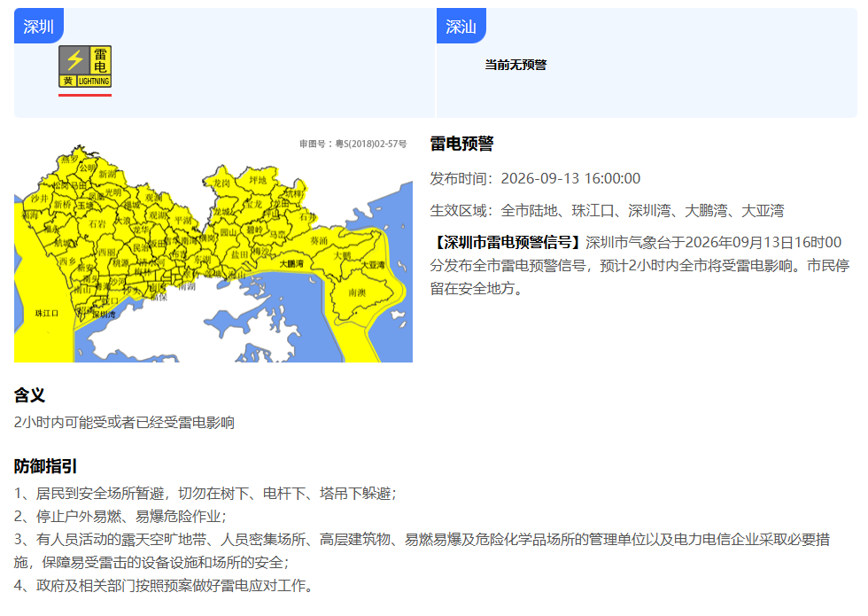Click the 龙华 district on the map
This screenshot has height=616, width=868.
pos(141,230)
